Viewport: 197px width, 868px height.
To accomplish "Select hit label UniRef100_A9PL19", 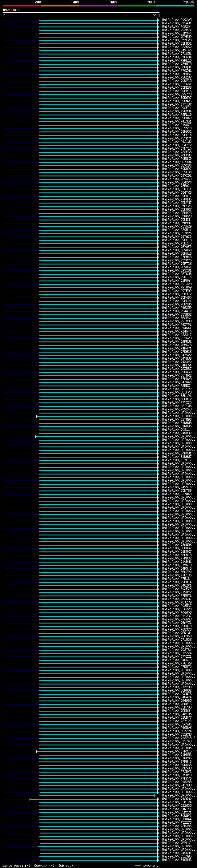I will coord(176,115).
